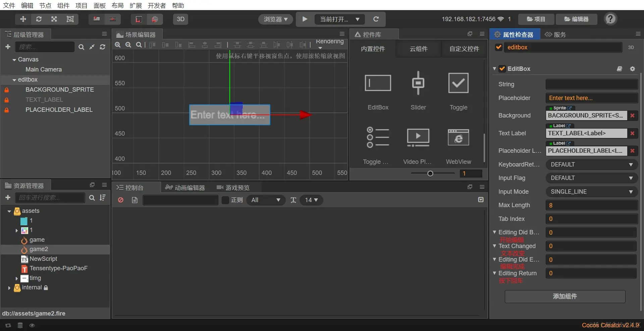Refresh the hierarchy node tree
The image size is (644, 331).
(103, 47)
